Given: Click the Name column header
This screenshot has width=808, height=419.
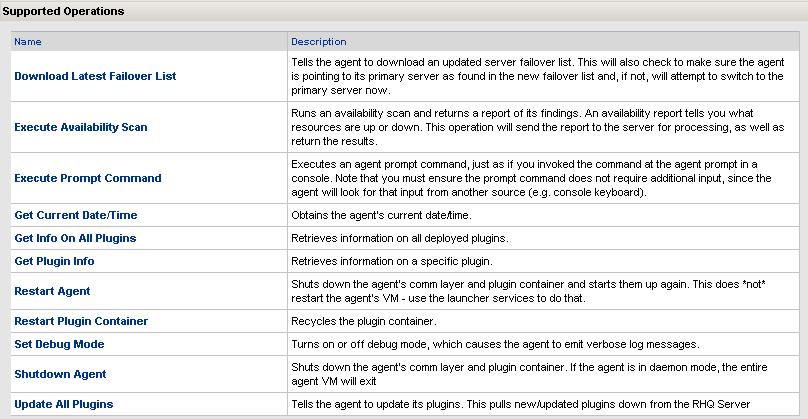Looking at the screenshot, I should point(28,42).
